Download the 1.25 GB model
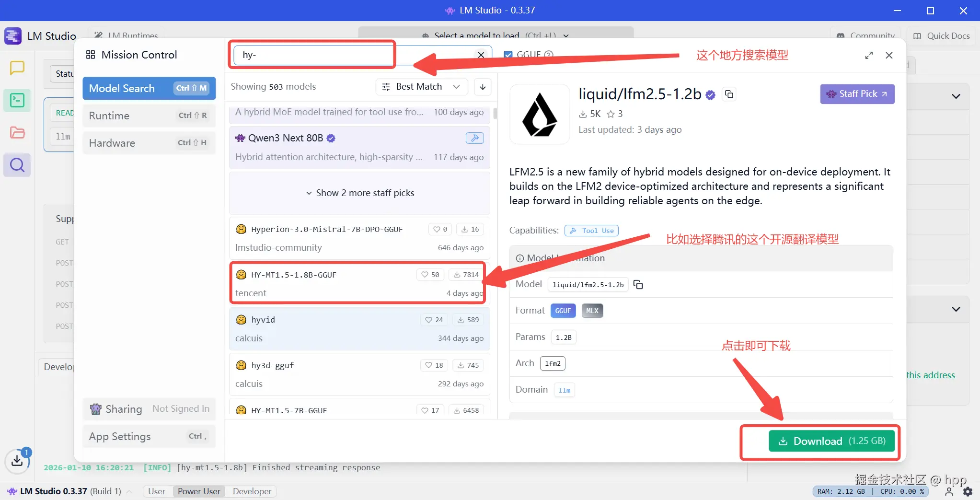Image resolution: width=980 pixels, height=500 pixels. 831,441
